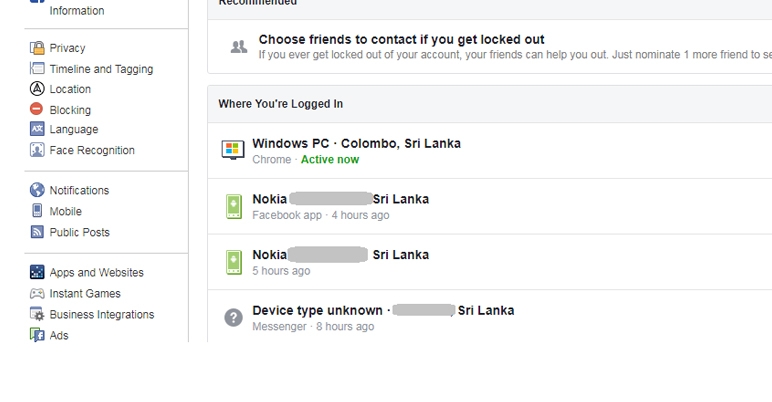
Task: Click the Timeline and Tagging icon
Action: pos(37,68)
